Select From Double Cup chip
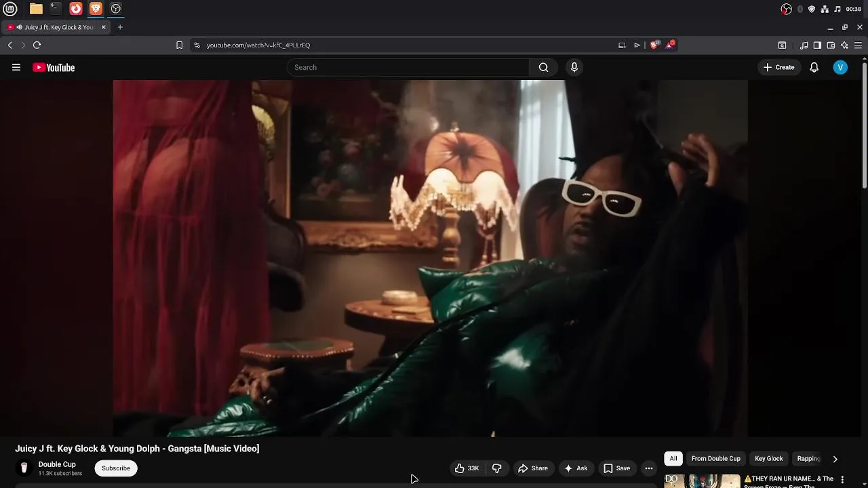Screen dimensions: 868x488 tap(715, 459)
